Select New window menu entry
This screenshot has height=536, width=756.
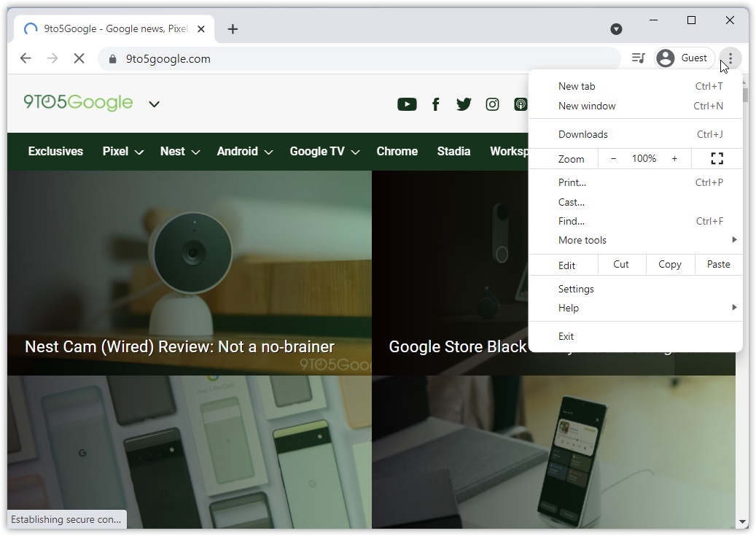pyautogui.click(x=586, y=106)
